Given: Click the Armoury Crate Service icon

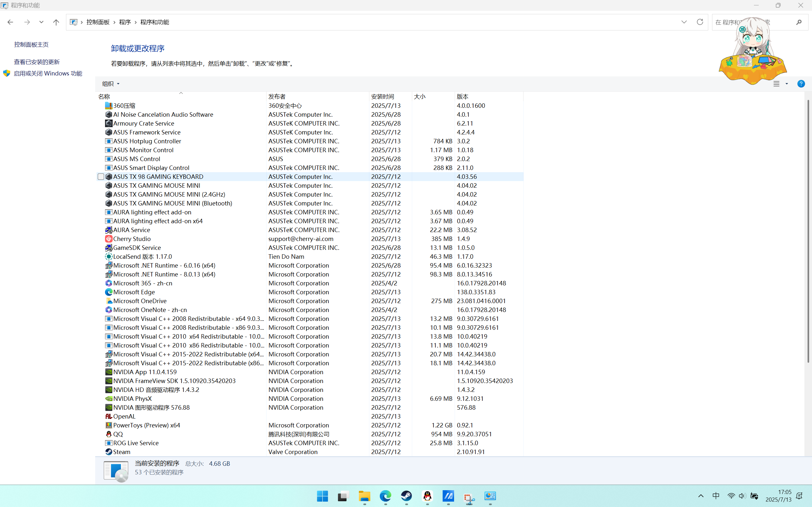Looking at the screenshot, I should pyautogui.click(x=109, y=123).
